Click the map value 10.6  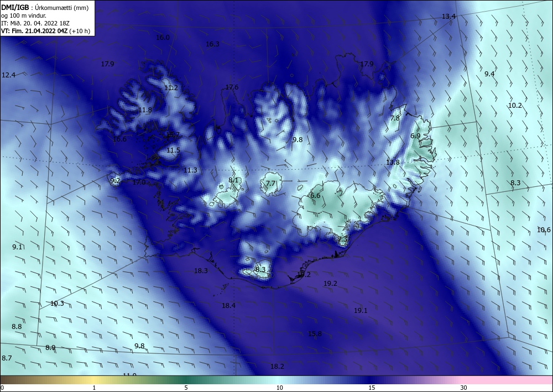coord(544,230)
